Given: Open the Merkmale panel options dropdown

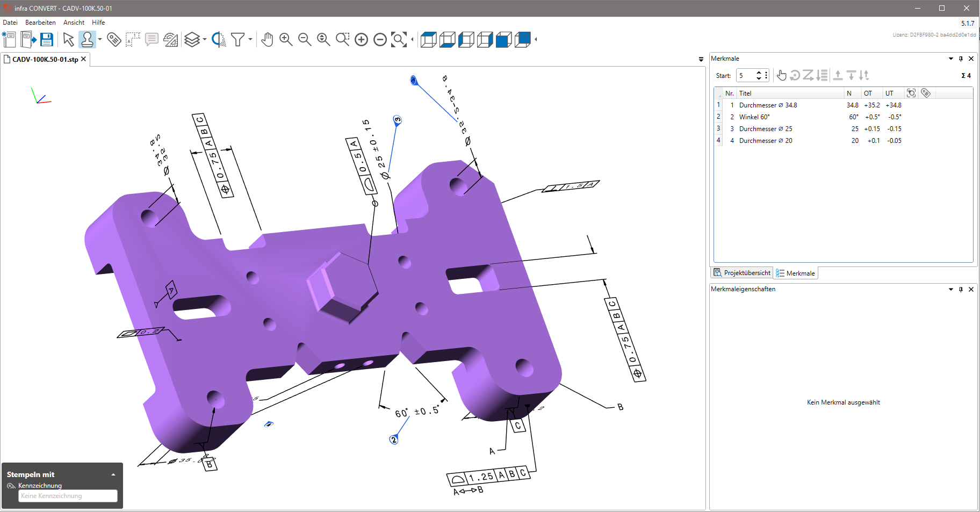Looking at the screenshot, I should pyautogui.click(x=951, y=59).
